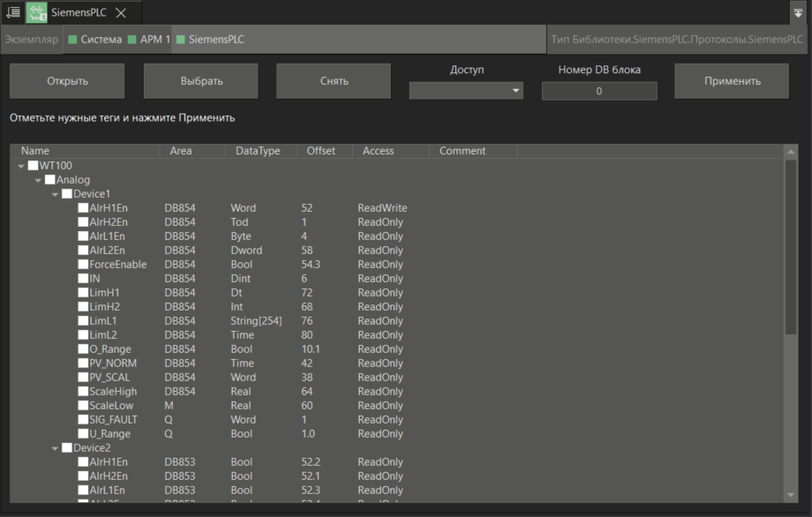The width and height of the screenshot is (812, 517).
Task: Click the Открыть button
Action: [x=66, y=80]
